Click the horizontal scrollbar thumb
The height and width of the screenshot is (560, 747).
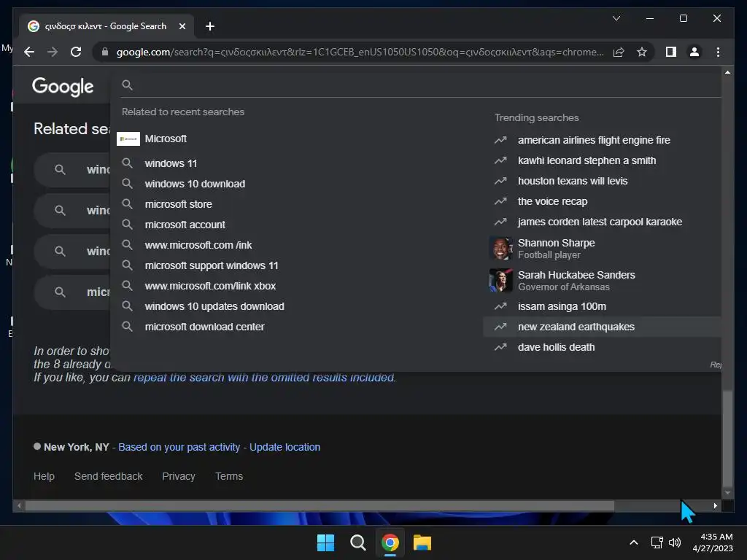coord(320,506)
